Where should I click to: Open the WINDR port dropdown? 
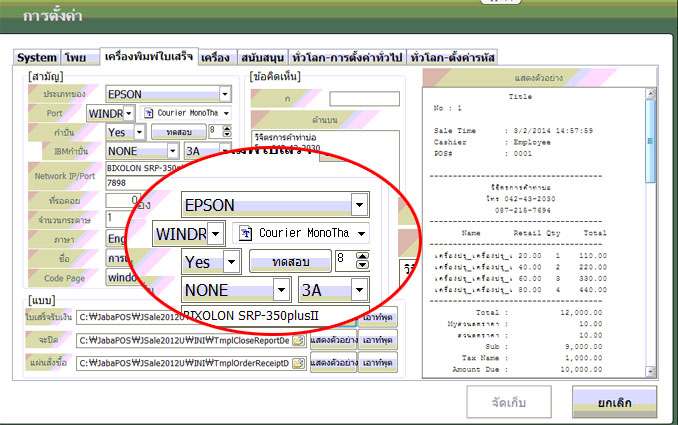click(x=129, y=114)
